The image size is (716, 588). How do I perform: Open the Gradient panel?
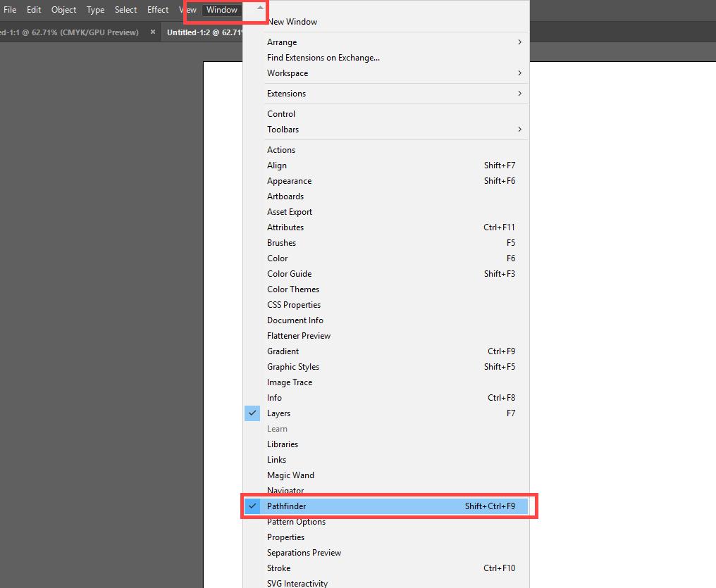point(283,351)
